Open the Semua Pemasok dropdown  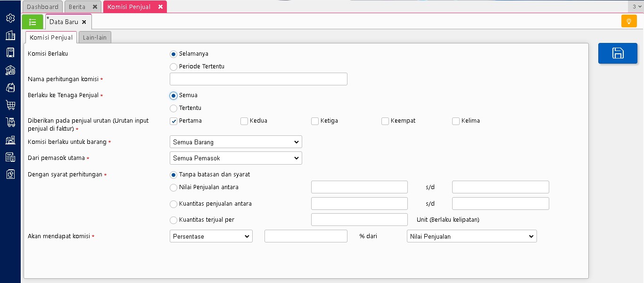[236, 158]
